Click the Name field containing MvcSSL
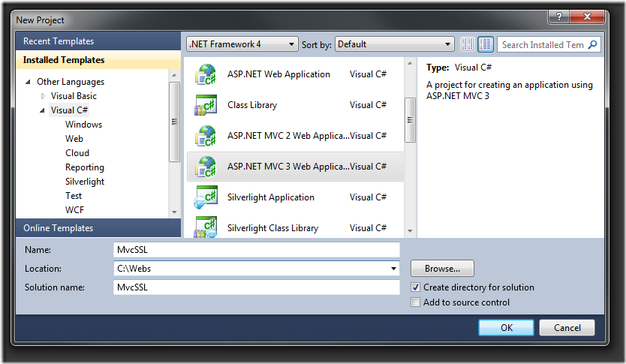626x364 pixels. [x=256, y=250]
